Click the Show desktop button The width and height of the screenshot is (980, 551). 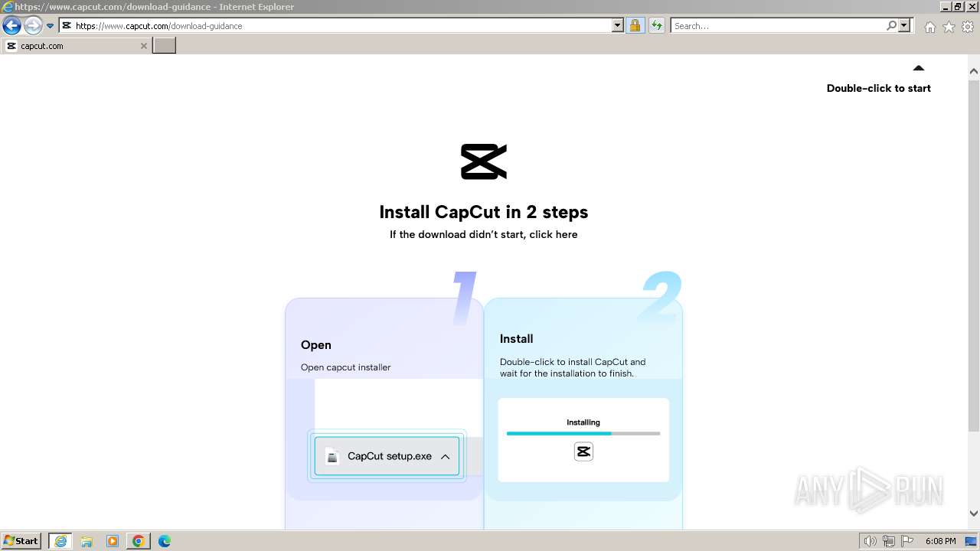coord(971,541)
